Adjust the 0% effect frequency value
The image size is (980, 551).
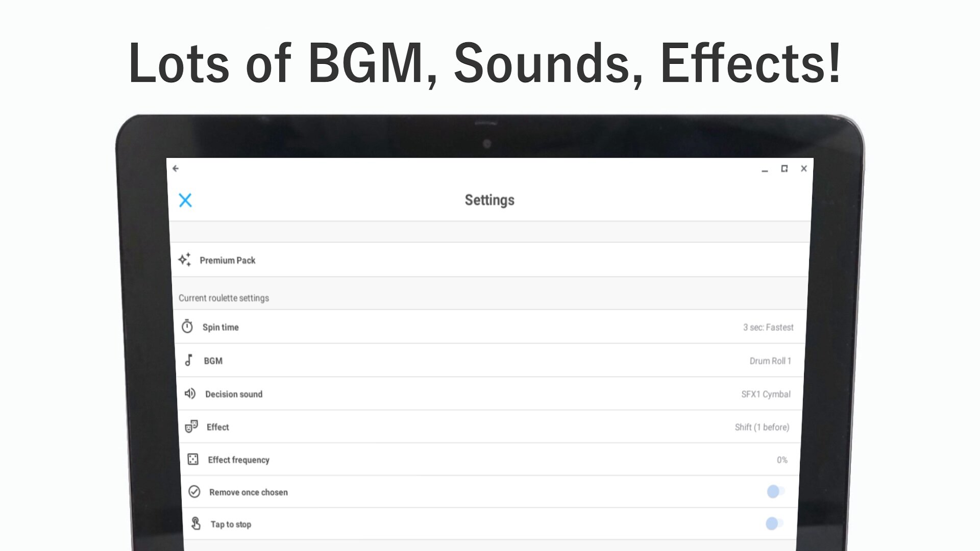(782, 460)
